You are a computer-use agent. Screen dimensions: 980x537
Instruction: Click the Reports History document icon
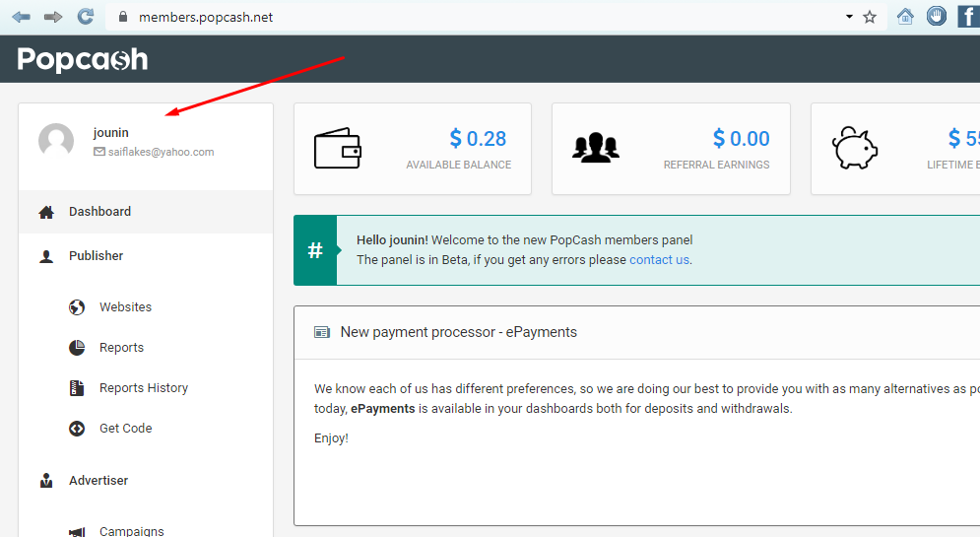click(77, 388)
